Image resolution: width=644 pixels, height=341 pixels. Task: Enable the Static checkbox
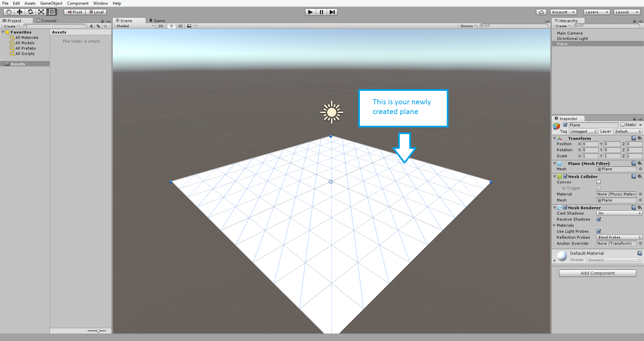tap(623, 125)
